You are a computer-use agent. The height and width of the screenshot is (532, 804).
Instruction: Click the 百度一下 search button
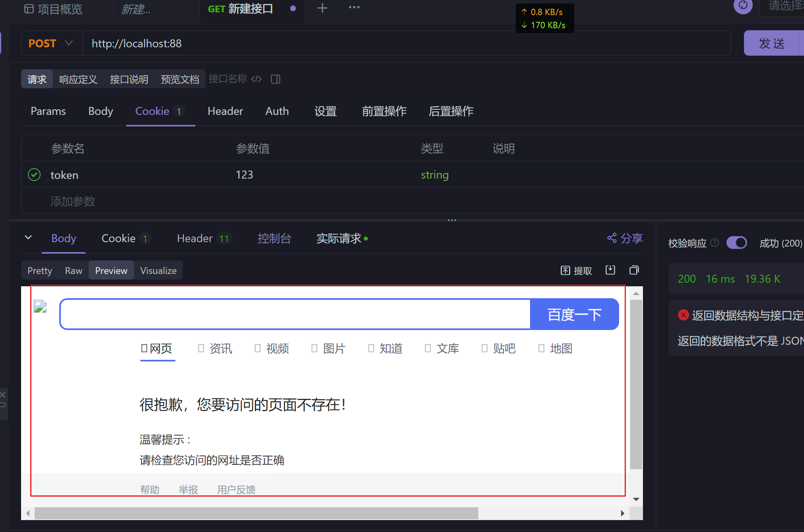click(x=574, y=314)
